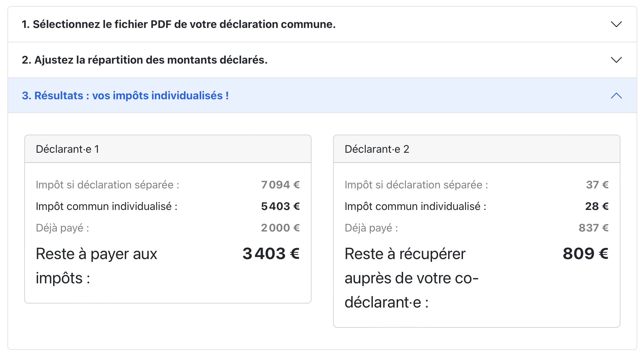
Task: Click the 5 403 € individualized tax value
Action: [x=280, y=206]
